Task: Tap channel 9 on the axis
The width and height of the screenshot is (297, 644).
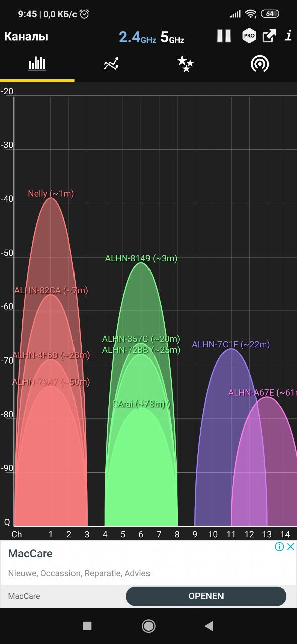Action: pos(195,534)
